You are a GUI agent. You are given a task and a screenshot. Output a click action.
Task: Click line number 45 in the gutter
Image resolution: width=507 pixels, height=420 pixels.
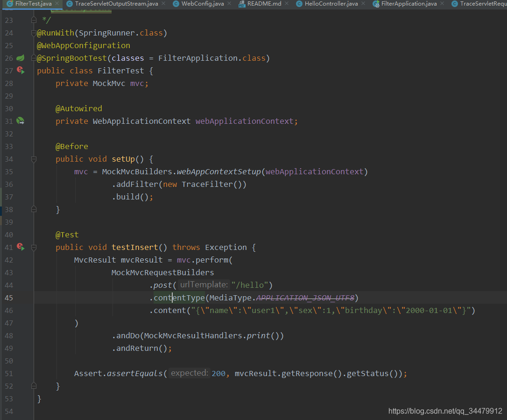9,298
